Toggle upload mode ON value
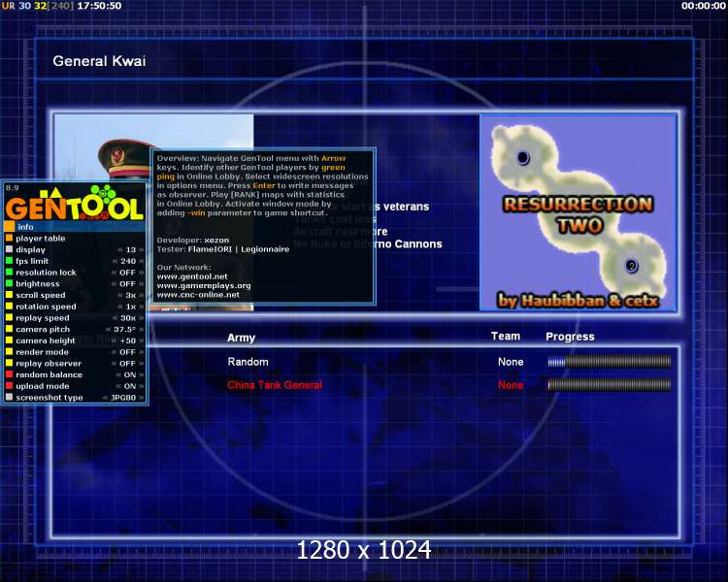The image size is (728, 582). pyautogui.click(x=130, y=386)
